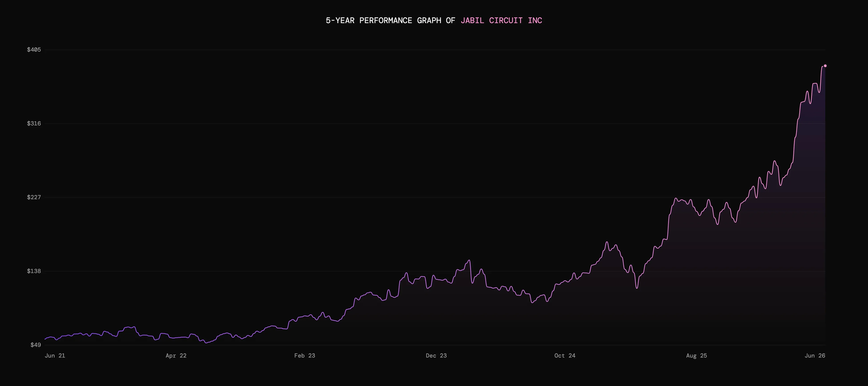Image resolution: width=868 pixels, height=386 pixels.
Task: Click the $316 y-axis label
Action: [x=34, y=123]
